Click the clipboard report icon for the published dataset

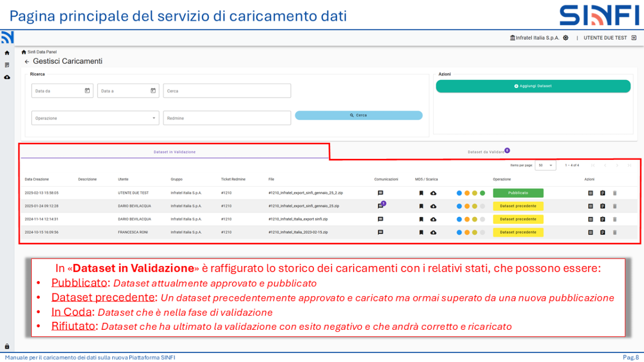pyautogui.click(x=603, y=193)
